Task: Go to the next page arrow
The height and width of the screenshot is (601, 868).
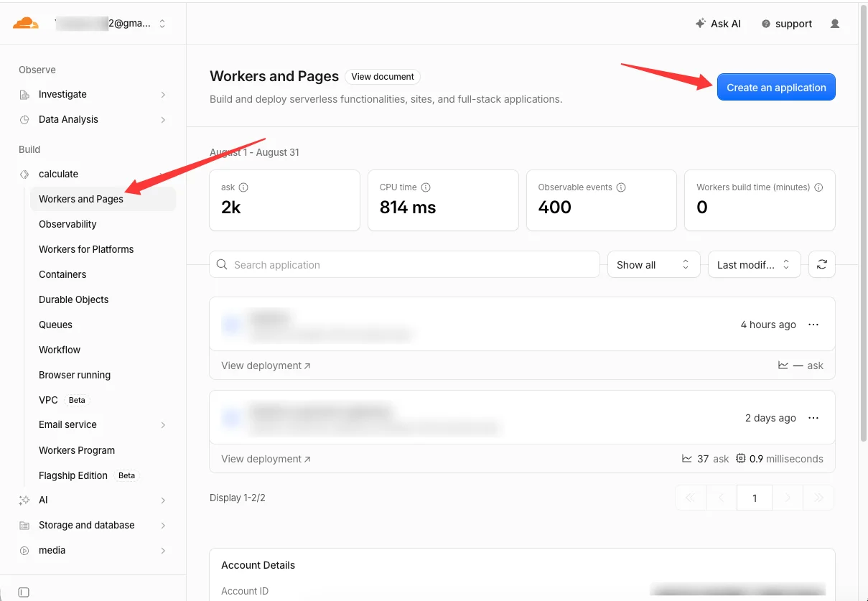Action: 788,498
